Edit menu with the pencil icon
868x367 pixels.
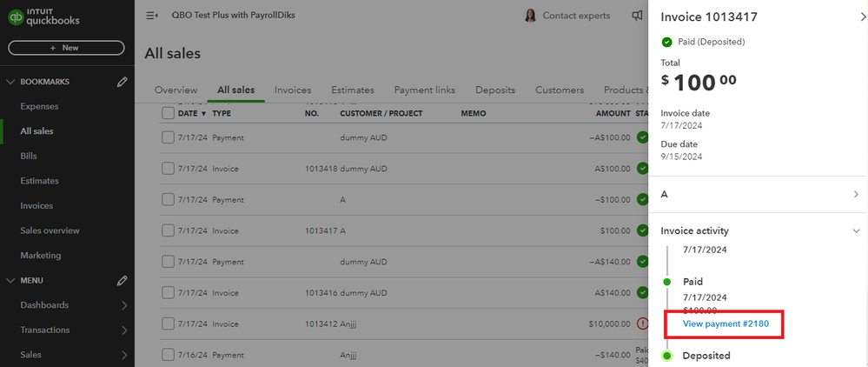click(123, 281)
